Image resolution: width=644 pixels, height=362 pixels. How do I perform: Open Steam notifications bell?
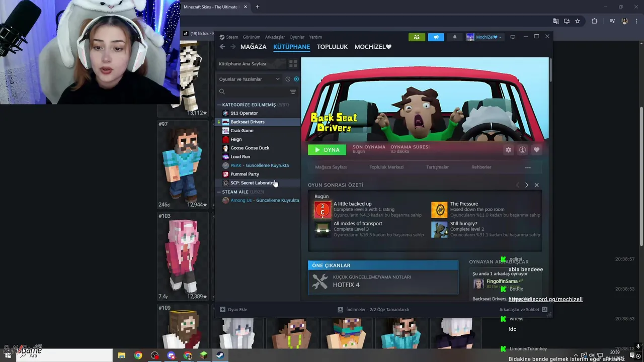455,37
